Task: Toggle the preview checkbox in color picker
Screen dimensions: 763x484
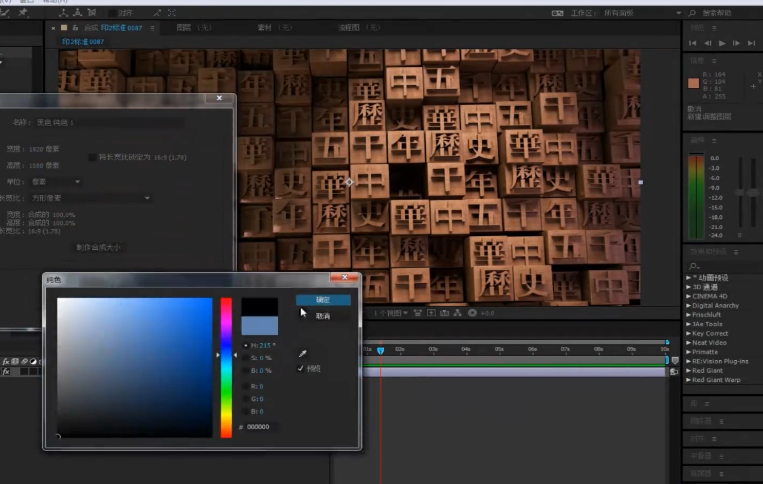Action: tap(301, 368)
